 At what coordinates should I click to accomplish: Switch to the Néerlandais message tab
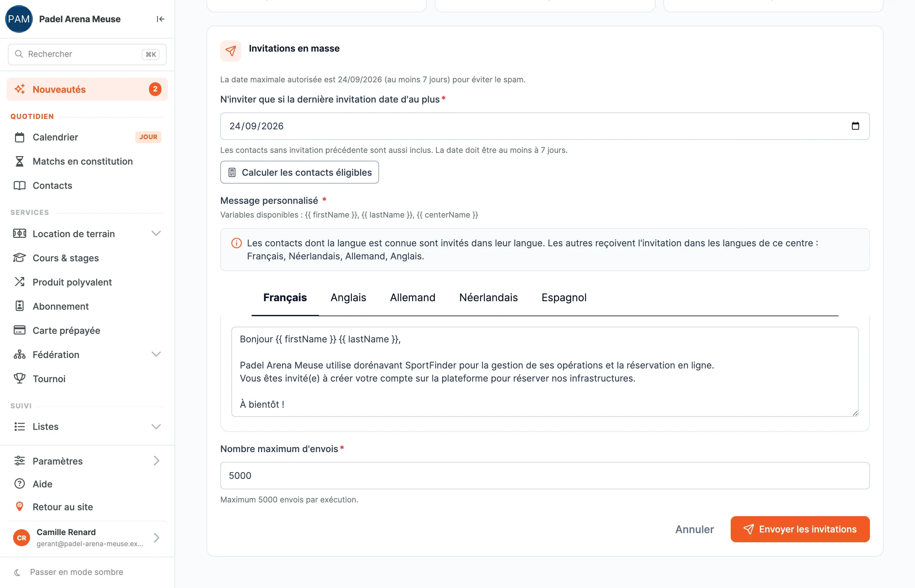[489, 298]
